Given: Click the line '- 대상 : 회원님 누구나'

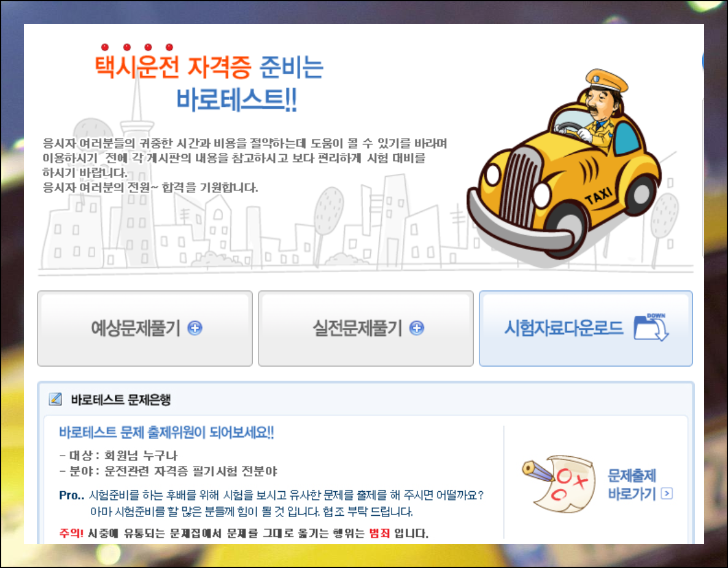Looking at the screenshot, I should click(x=118, y=455).
